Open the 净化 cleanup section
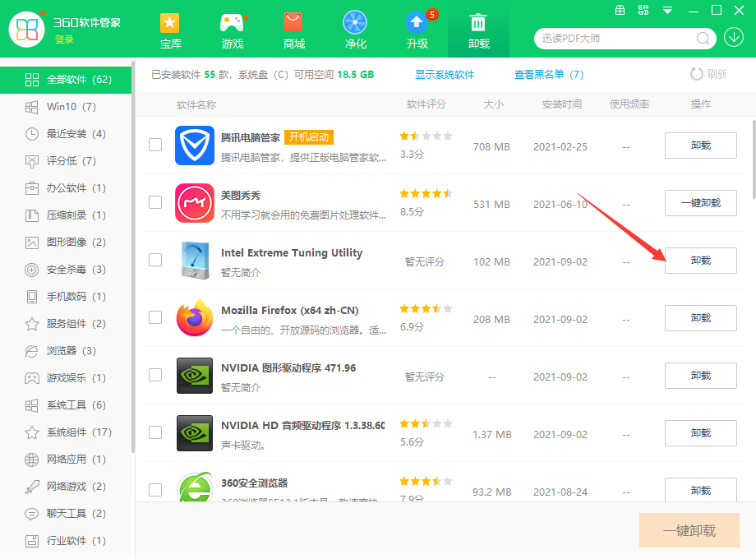The height and width of the screenshot is (559, 756). coord(355,30)
